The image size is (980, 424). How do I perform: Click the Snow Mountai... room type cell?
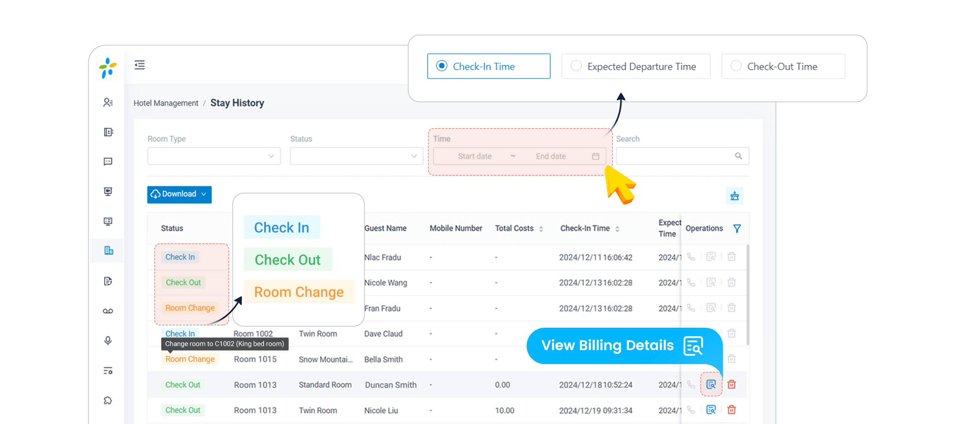(326, 359)
